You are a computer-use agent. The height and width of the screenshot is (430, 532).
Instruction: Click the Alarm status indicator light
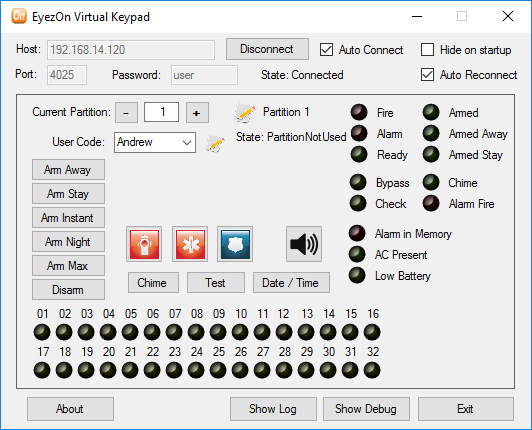(x=359, y=133)
